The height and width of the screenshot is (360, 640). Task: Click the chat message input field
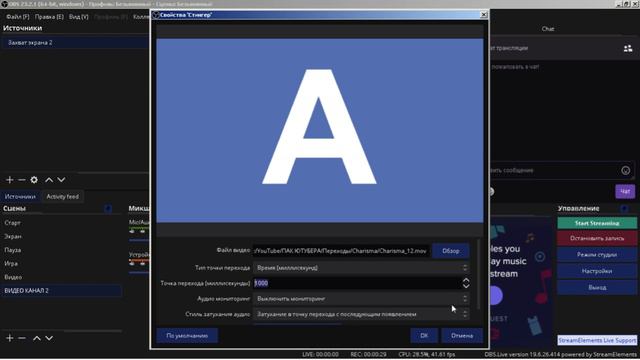(x=555, y=171)
